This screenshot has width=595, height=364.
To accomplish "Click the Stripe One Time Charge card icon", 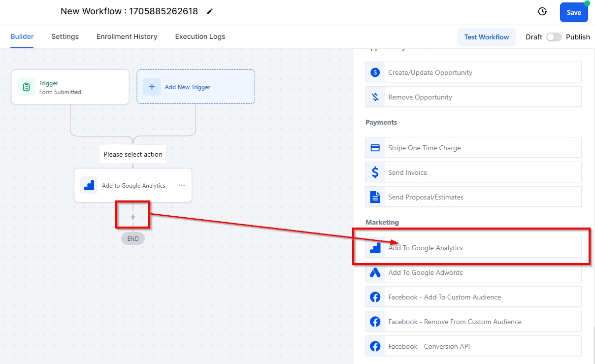I will click(375, 148).
